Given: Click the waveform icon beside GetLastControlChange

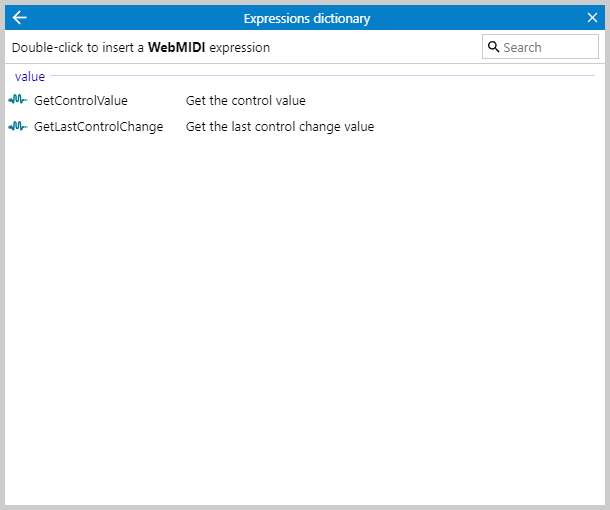Looking at the screenshot, I should pos(18,126).
